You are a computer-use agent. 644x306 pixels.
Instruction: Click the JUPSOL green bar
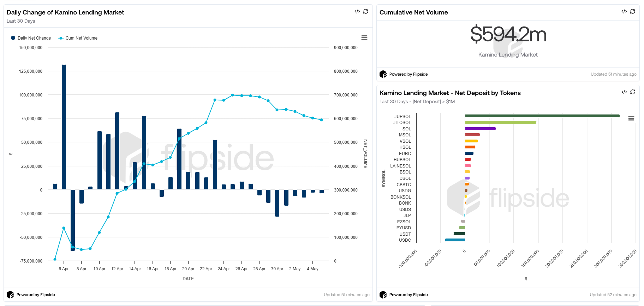542,116
